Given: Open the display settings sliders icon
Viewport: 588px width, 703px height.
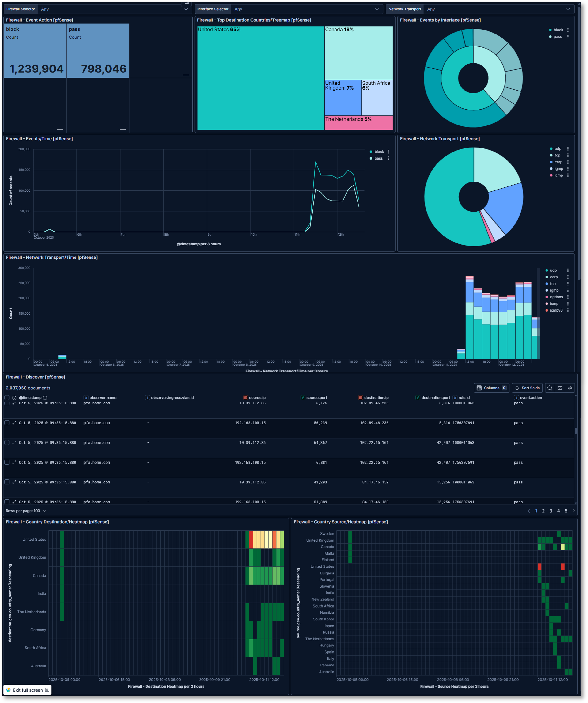Looking at the screenshot, I should click(570, 388).
